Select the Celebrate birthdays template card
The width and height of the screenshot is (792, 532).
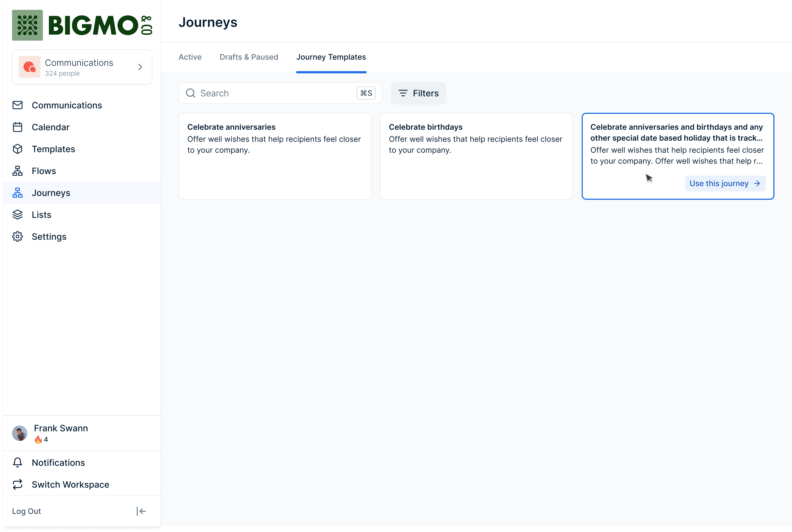[476, 156]
